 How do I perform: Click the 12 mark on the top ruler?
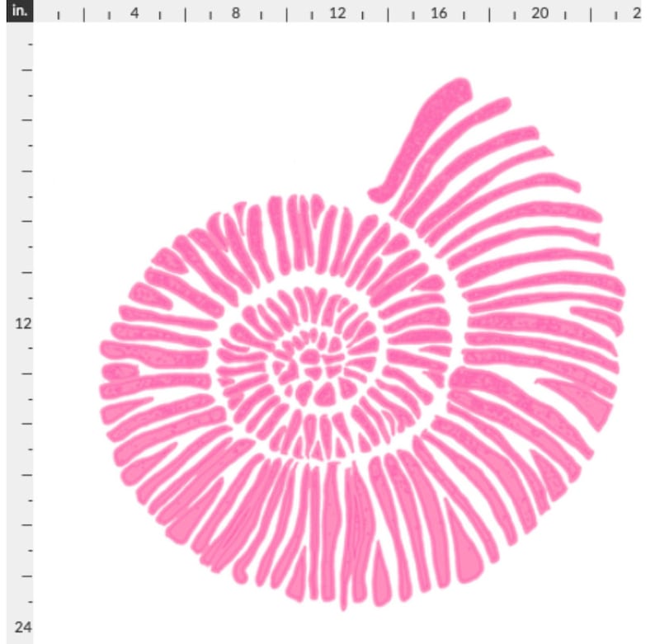(337, 13)
